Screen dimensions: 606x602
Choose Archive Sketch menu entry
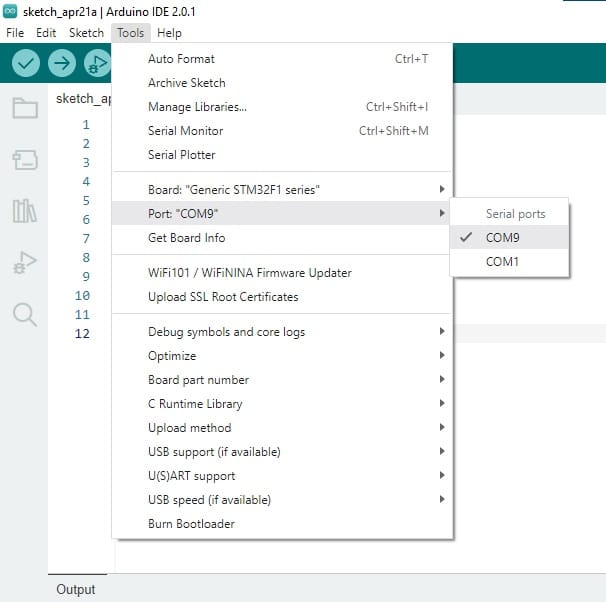pos(282,83)
